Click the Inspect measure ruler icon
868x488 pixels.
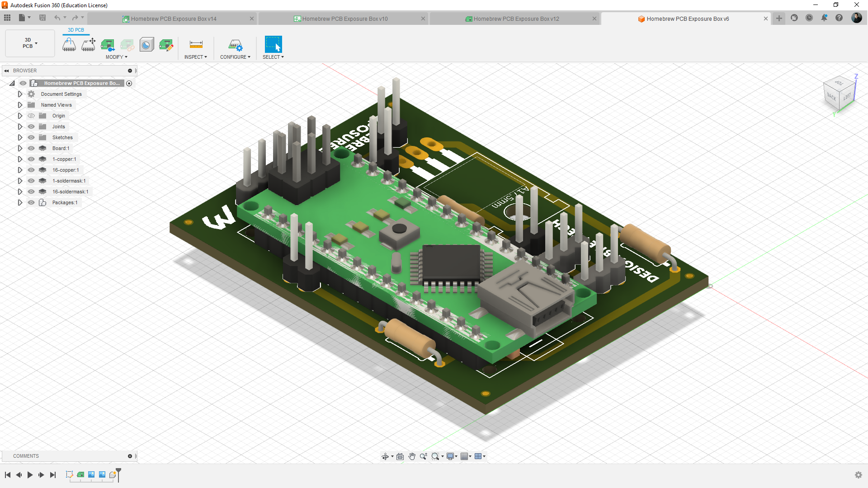point(196,44)
